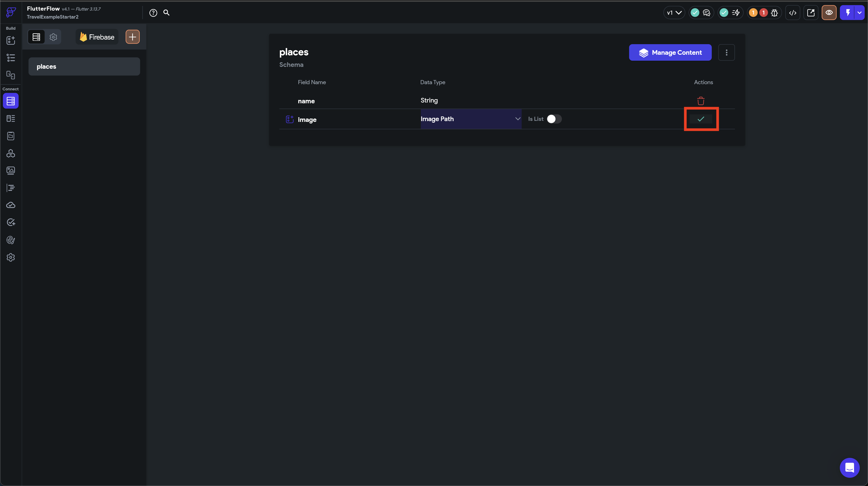Expand the v1 version dropdown
The image size is (868, 486).
tap(674, 13)
